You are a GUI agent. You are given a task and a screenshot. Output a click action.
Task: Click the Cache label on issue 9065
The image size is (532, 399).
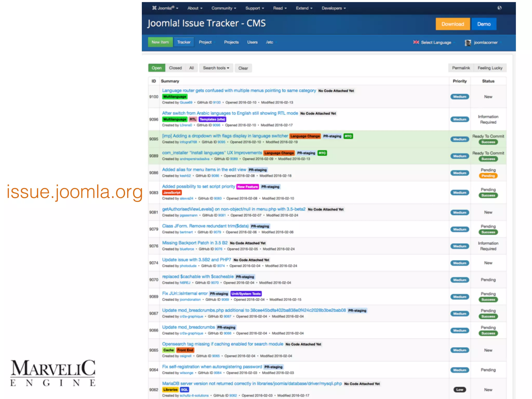168,350
